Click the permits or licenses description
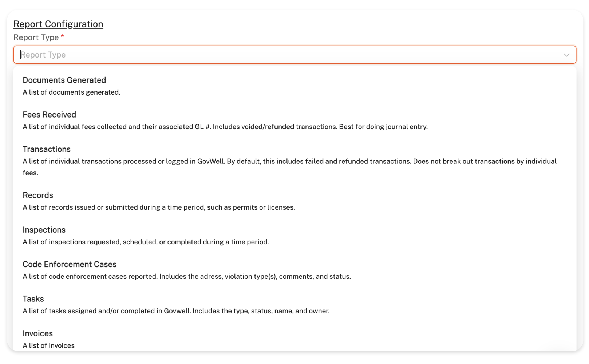The height and width of the screenshot is (364, 589). pyautogui.click(x=159, y=207)
